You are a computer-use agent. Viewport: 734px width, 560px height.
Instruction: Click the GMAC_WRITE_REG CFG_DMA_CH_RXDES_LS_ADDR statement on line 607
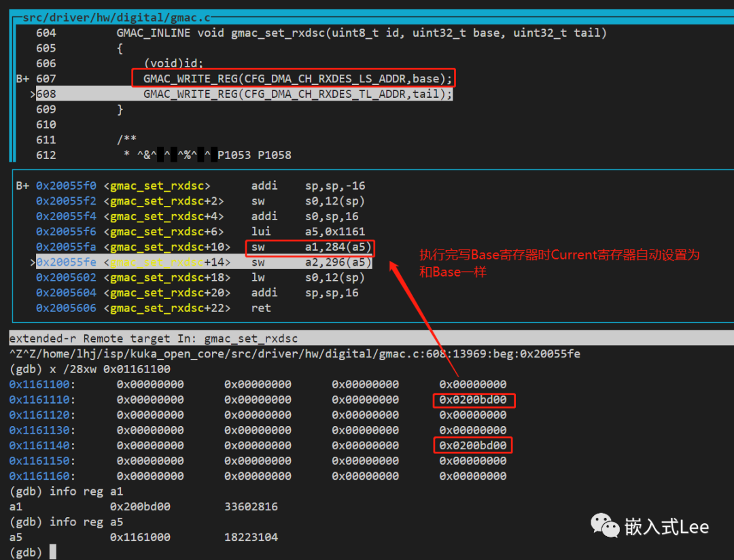pos(298,79)
